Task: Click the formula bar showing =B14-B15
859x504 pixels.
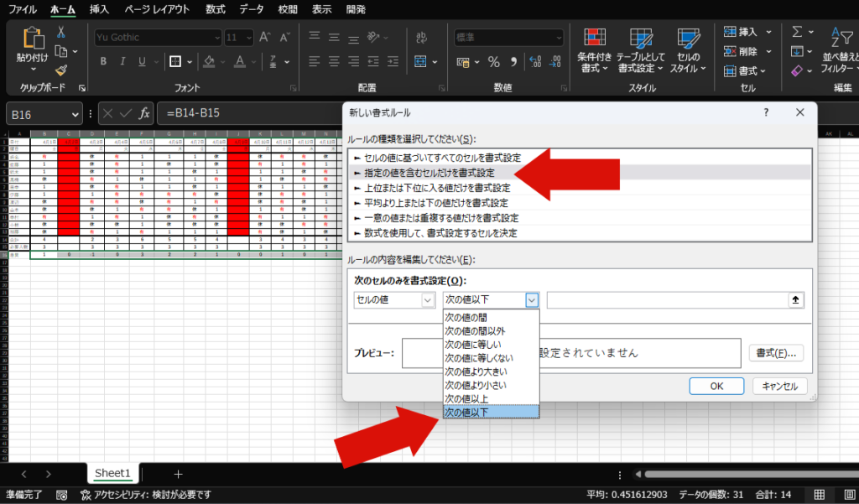Action: (x=249, y=113)
